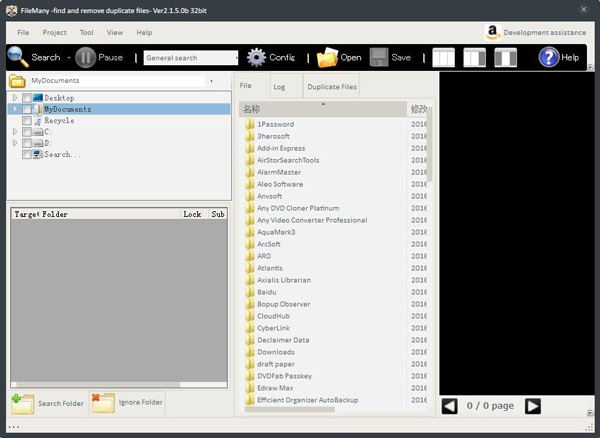Open the Help menu
Screen dimensions: 600x438
tap(144, 33)
